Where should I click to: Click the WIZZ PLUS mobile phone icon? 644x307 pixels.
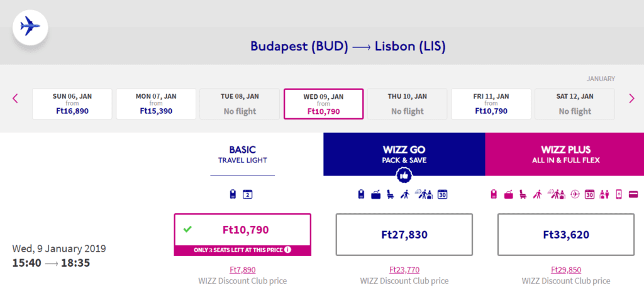click(x=619, y=194)
